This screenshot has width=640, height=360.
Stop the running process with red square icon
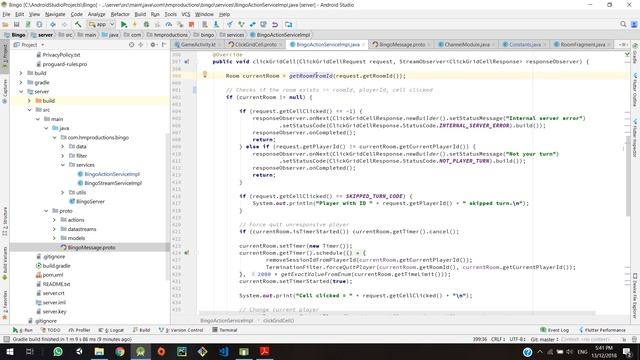(x=191, y=24)
